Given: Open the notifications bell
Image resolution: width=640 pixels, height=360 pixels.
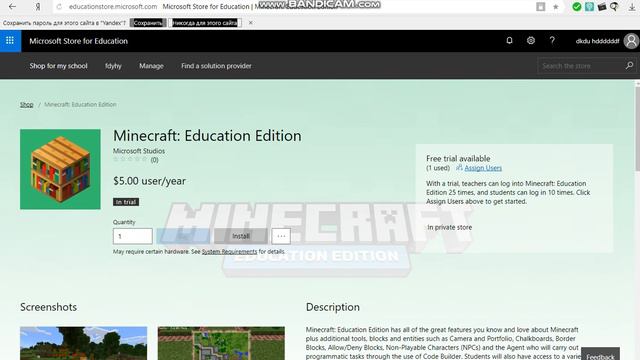Looking at the screenshot, I should click(x=509, y=40).
